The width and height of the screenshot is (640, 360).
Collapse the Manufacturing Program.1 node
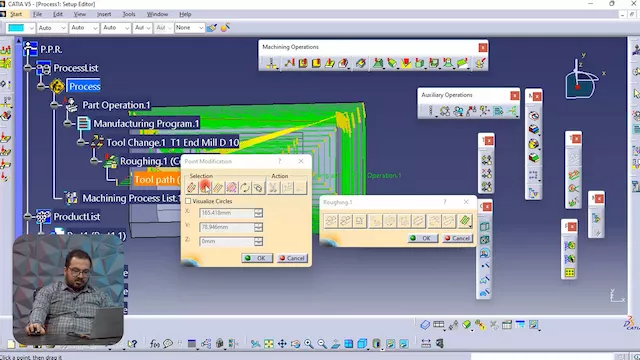[x=68, y=123]
